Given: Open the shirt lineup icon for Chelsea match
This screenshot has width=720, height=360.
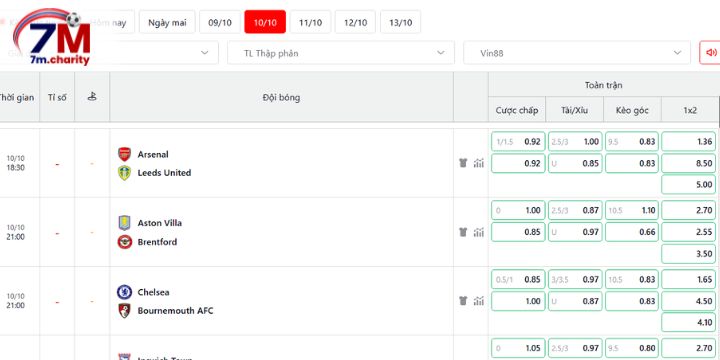Looking at the screenshot, I should [463, 301].
